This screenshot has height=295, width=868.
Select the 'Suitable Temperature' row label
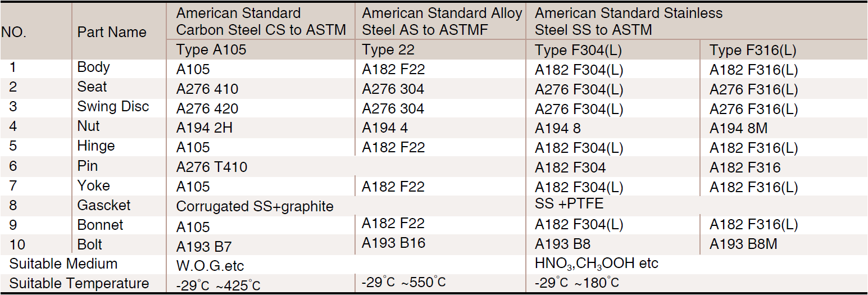click(79, 283)
